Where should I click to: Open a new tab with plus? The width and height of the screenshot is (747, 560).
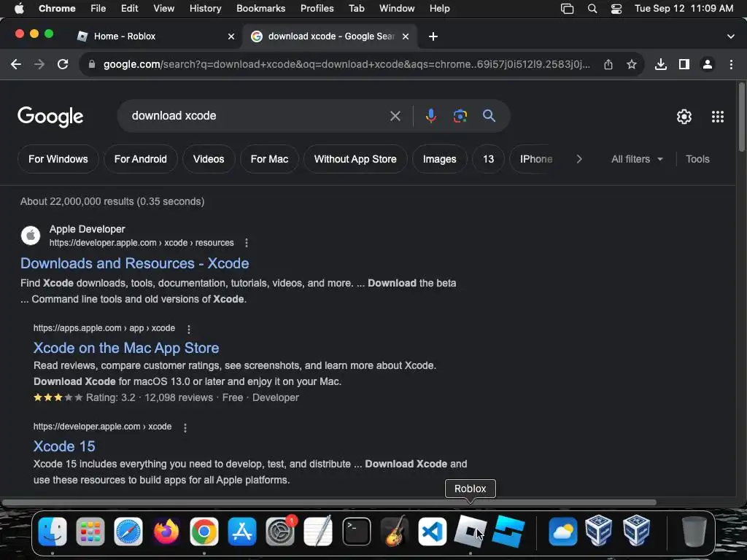pos(433,36)
